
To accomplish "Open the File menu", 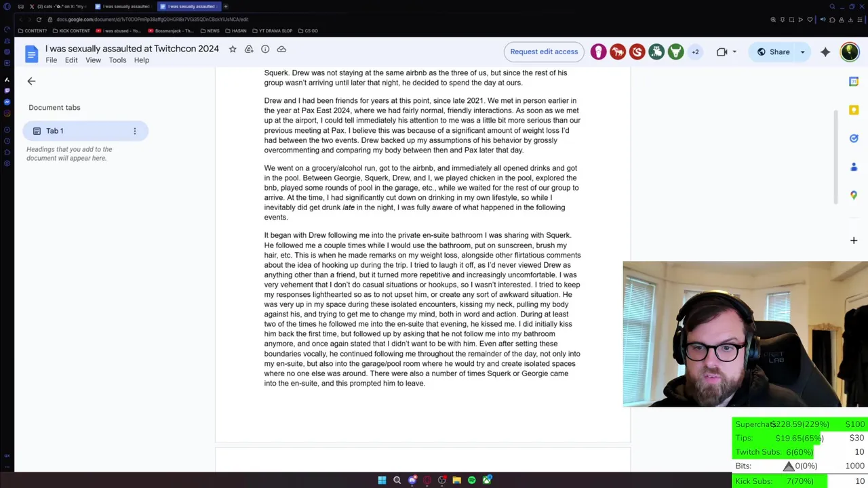I will point(52,60).
